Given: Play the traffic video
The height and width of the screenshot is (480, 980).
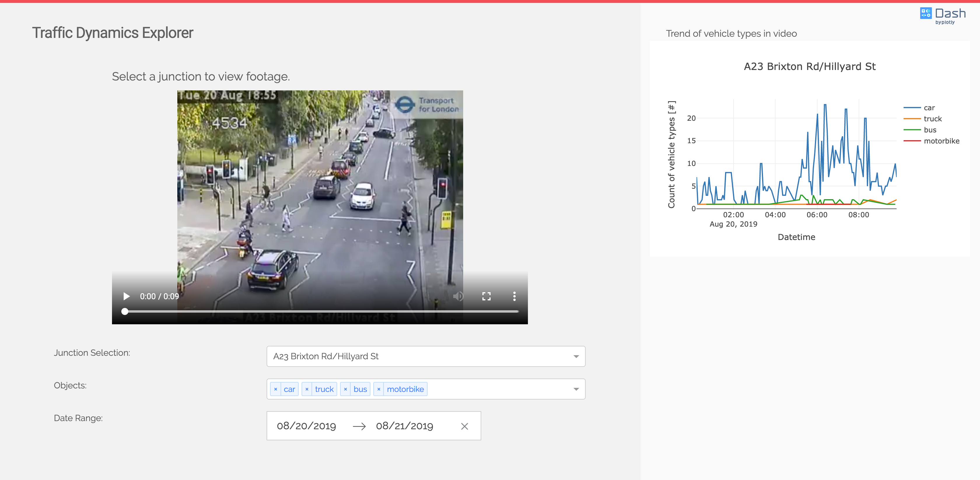Looking at the screenshot, I should [126, 296].
